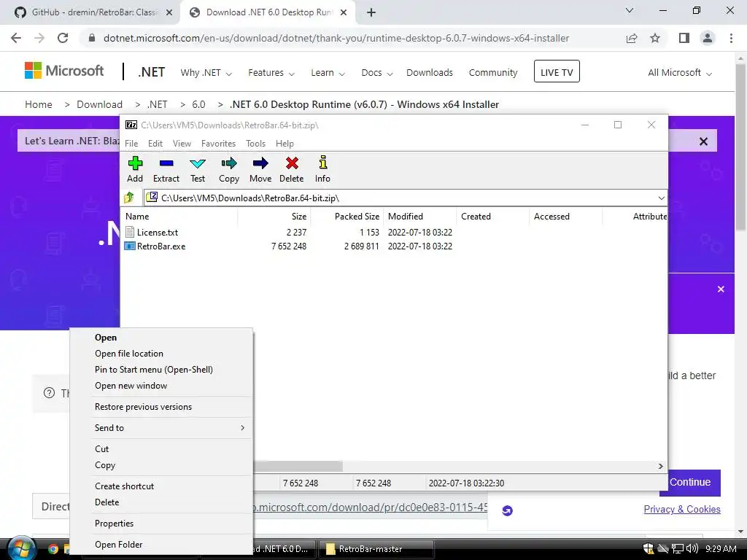Click the Add button in 7-Zip toolbar
The image size is (747, 560).
coord(135,169)
